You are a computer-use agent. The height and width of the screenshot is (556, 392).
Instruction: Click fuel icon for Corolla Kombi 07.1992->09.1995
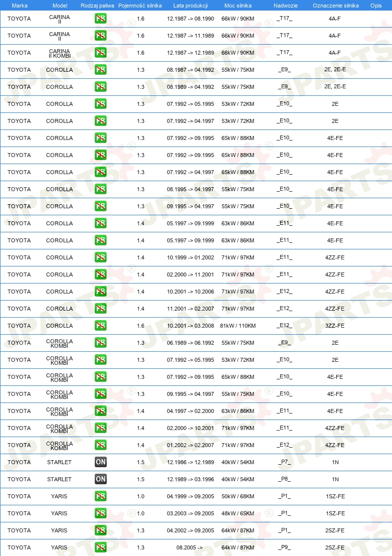(x=101, y=376)
